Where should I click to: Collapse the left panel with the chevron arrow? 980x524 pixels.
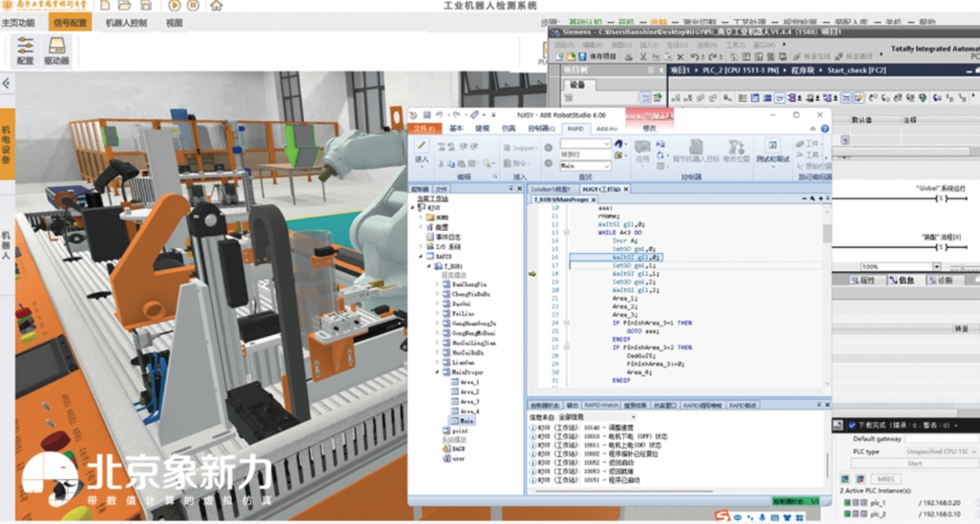tap(6, 84)
